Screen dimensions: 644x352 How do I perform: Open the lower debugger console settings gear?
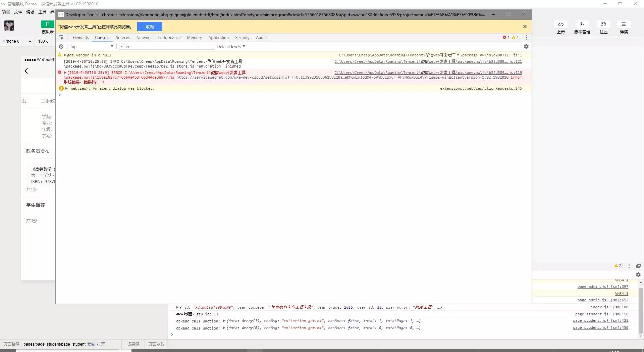point(638,275)
